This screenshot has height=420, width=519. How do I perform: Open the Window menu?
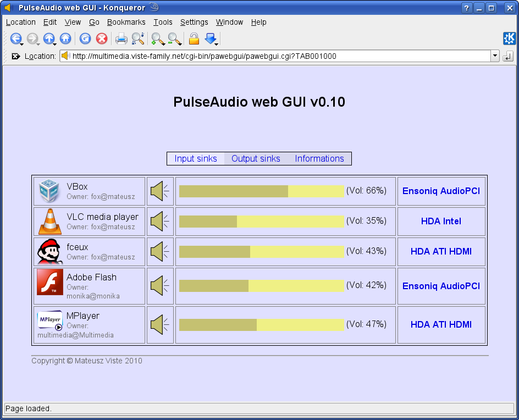click(x=230, y=22)
